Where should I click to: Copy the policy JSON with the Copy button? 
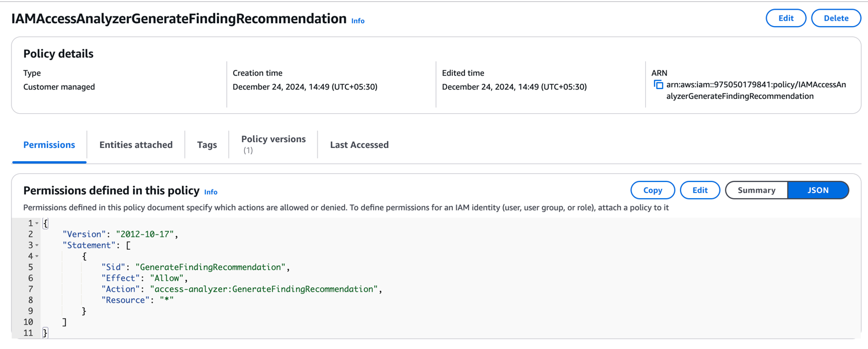[653, 190]
